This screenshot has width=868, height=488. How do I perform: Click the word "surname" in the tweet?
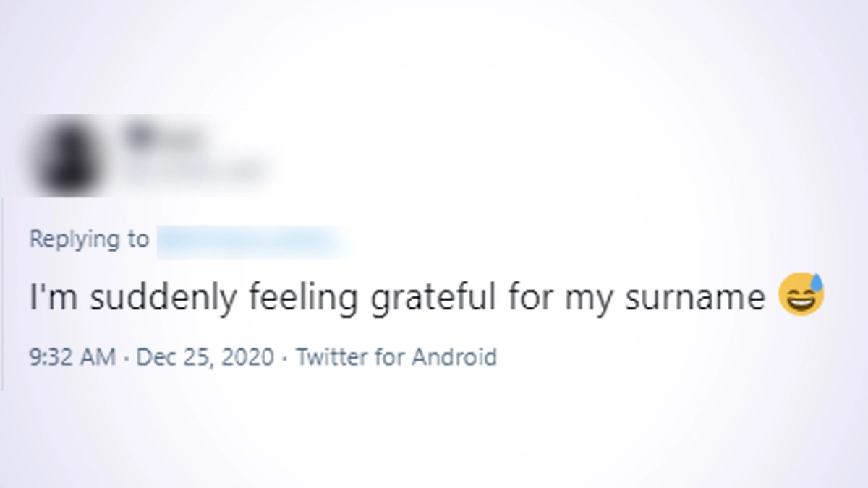click(x=694, y=297)
